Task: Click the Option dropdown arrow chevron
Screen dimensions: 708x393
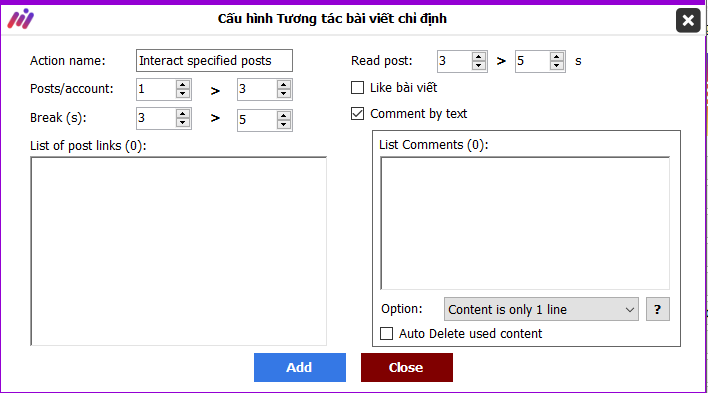Action: tap(629, 310)
